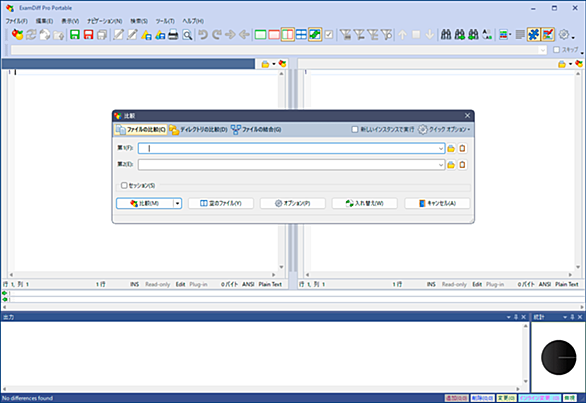Enable the セッション checkbox
Viewport: 586px width, 403px height.
tap(124, 185)
